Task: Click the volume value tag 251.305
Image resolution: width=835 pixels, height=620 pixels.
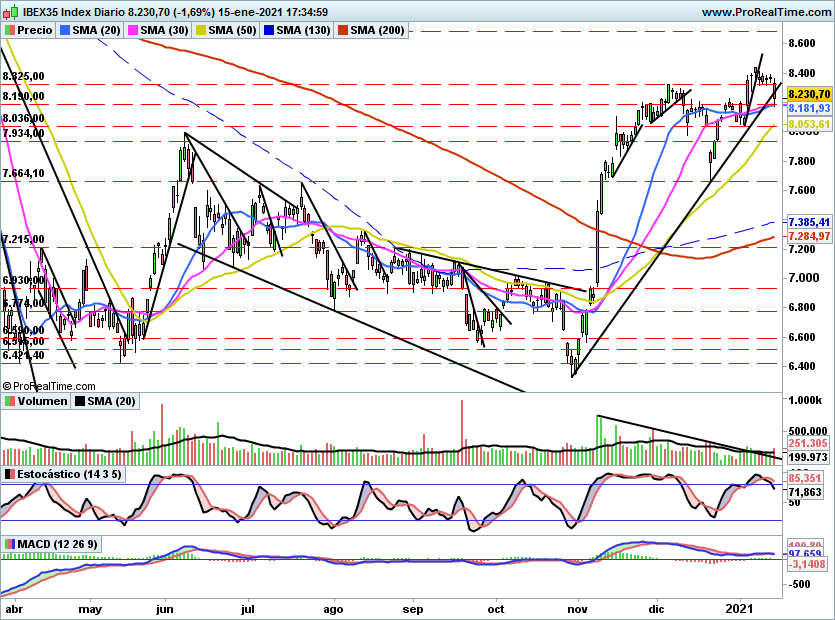Action: click(808, 443)
